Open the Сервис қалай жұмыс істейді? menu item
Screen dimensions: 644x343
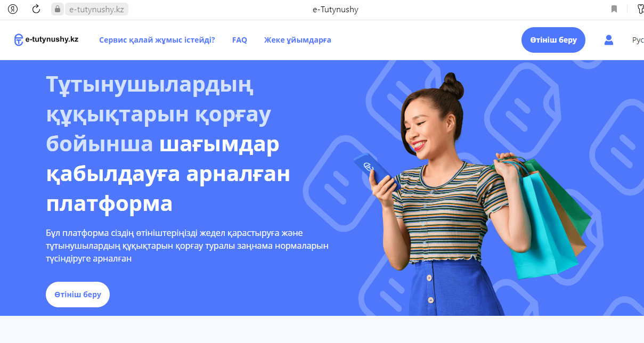click(157, 40)
